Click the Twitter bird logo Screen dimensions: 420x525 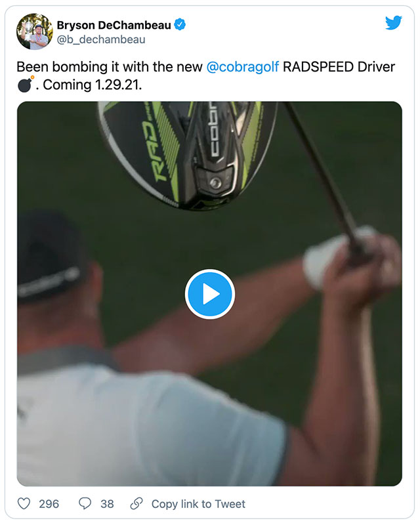click(x=394, y=22)
